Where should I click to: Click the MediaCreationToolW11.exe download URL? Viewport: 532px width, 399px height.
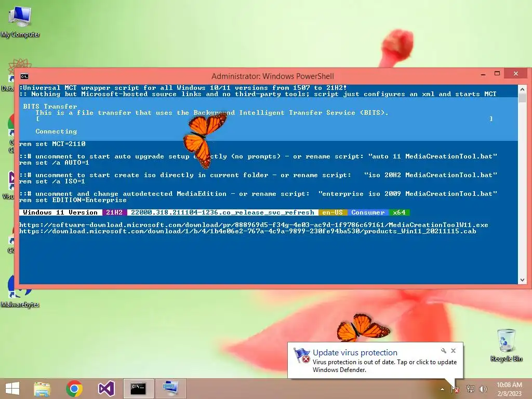[x=254, y=225]
